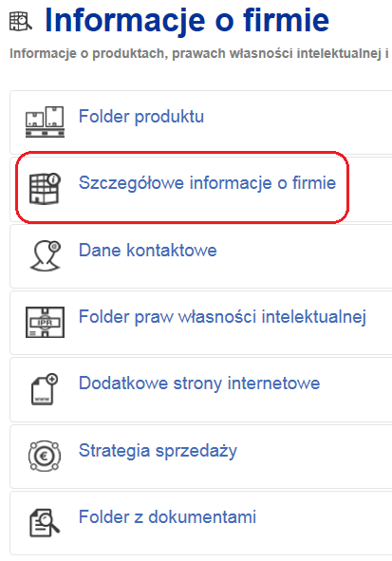Click the pallet boxes icon for Folder produktu
This screenshot has height=561, width=392.
pos(45,122)
